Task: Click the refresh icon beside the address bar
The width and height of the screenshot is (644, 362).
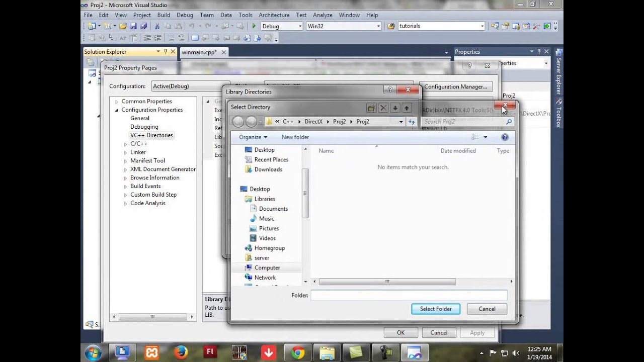Action: (412, 122)
